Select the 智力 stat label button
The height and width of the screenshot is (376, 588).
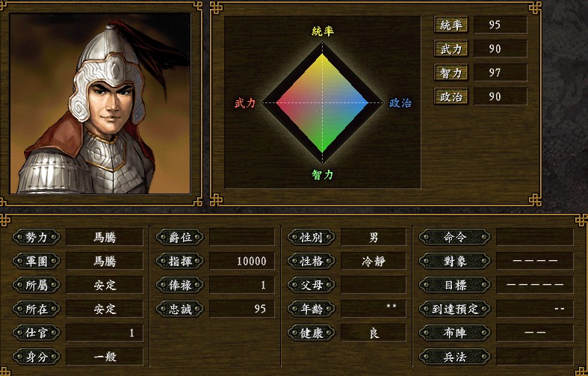pyautogui.click(x=451, y=73)
